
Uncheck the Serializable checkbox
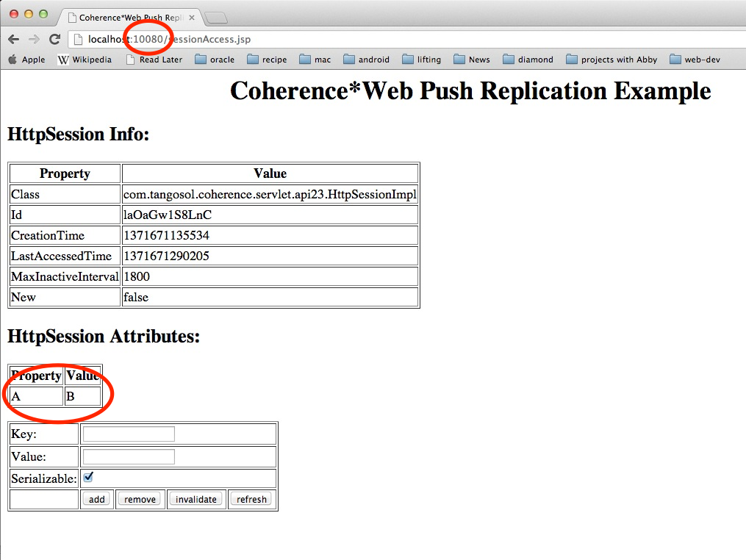click(x=88, y=477)
